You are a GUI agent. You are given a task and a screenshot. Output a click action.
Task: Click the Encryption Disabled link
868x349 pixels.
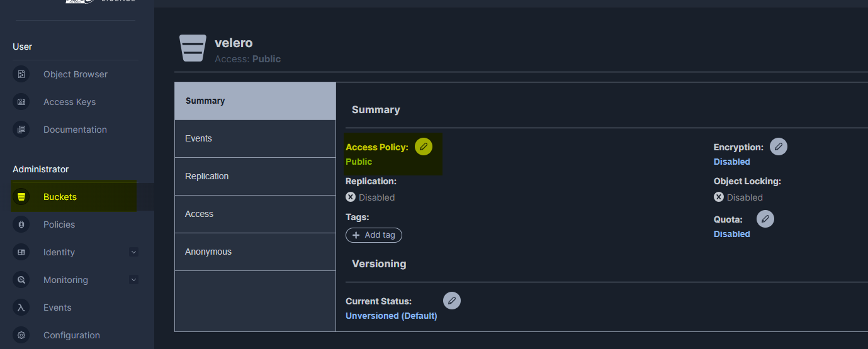(731, 162)
